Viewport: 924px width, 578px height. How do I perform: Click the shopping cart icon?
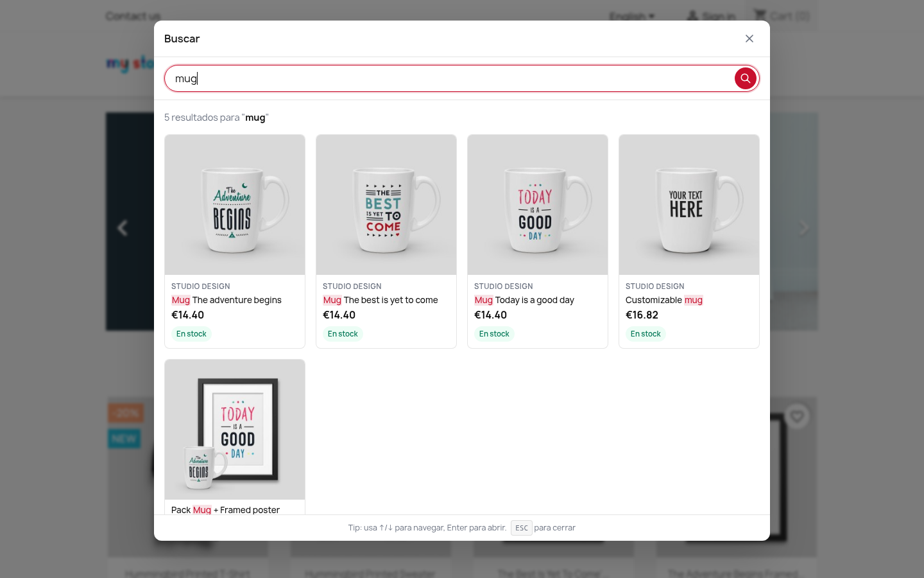(x=760, y=15)
